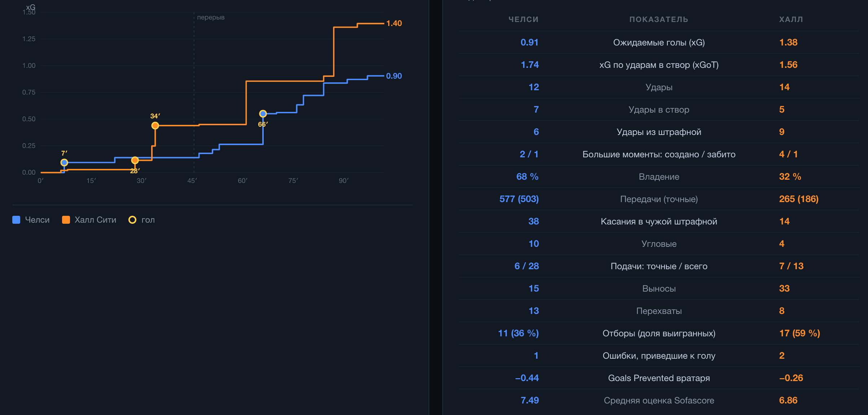Click Chelsea passes value 577 (503)

[x=519, y=199]
